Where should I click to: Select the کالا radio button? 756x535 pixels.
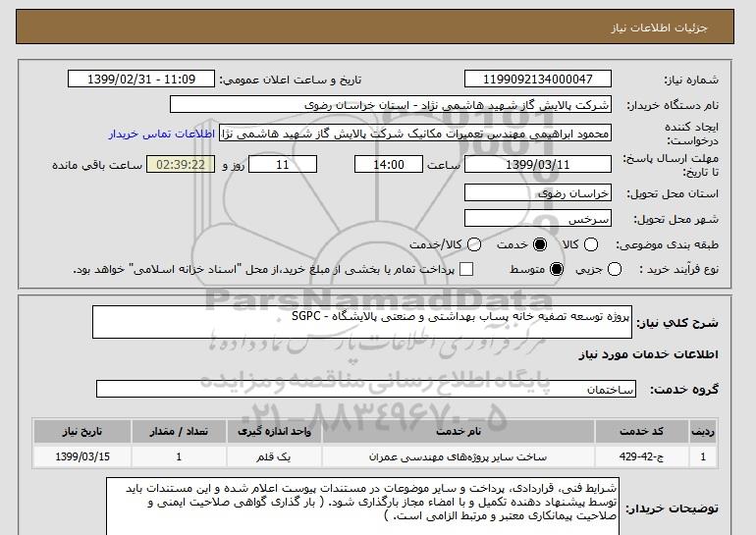591,244
